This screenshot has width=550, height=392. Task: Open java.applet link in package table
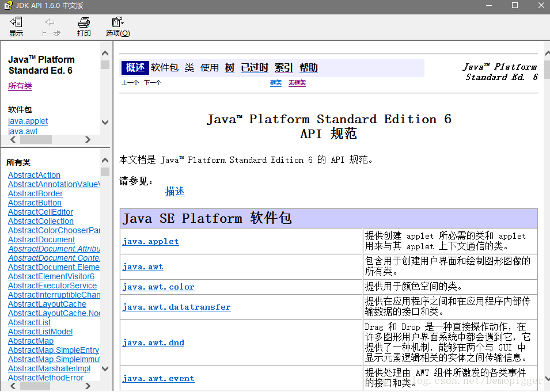pyautogui.click(x=150, y=241)
